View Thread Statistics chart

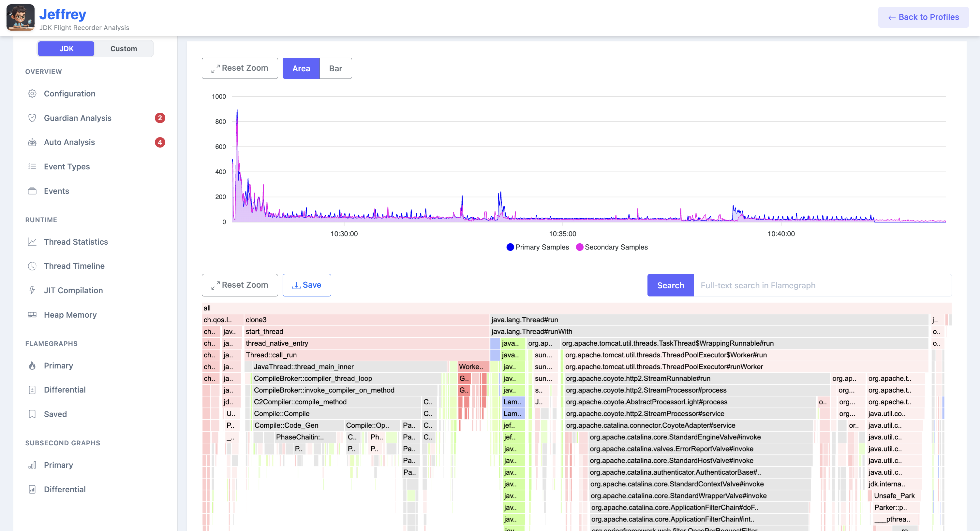point(75,242)
